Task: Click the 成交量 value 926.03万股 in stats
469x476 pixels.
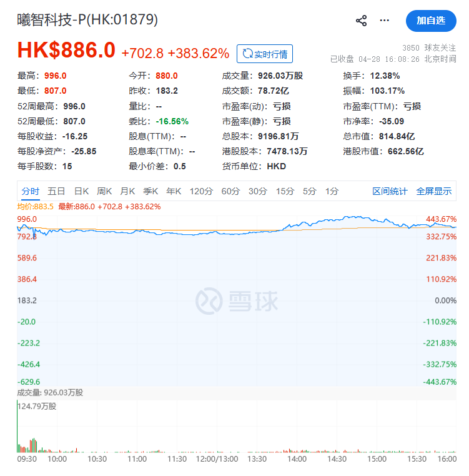Action: [280, 76]
